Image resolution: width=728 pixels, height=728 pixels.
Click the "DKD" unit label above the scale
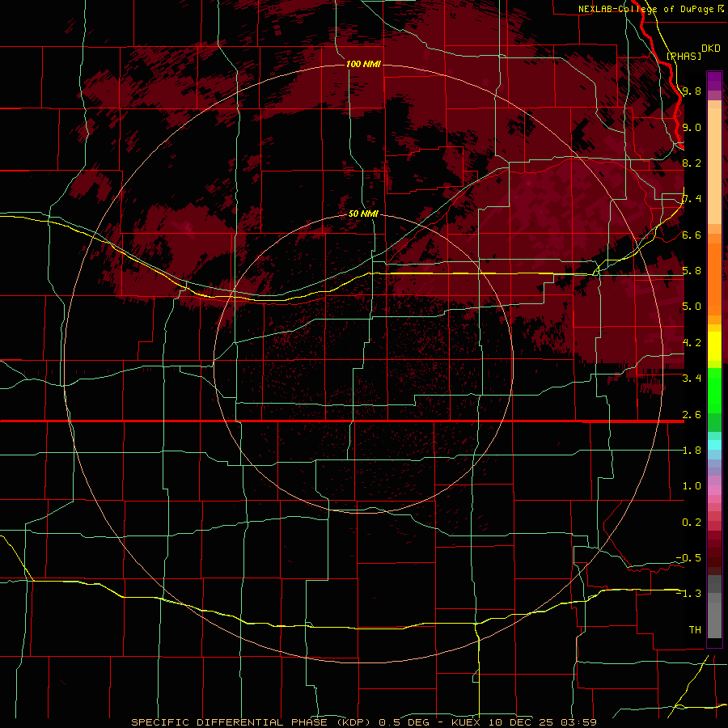click(710, 49)
